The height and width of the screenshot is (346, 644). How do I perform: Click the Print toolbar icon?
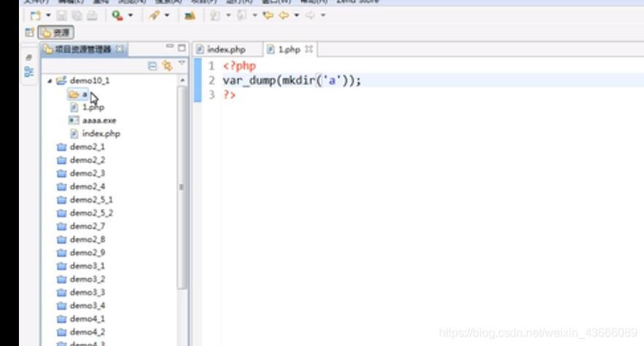[x=92, y=15]
